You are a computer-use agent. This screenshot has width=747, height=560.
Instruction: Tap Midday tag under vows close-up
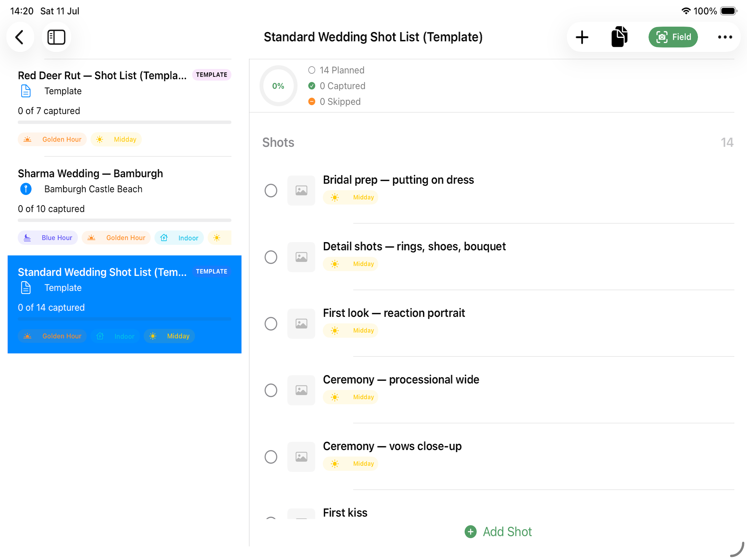(351, 464)
